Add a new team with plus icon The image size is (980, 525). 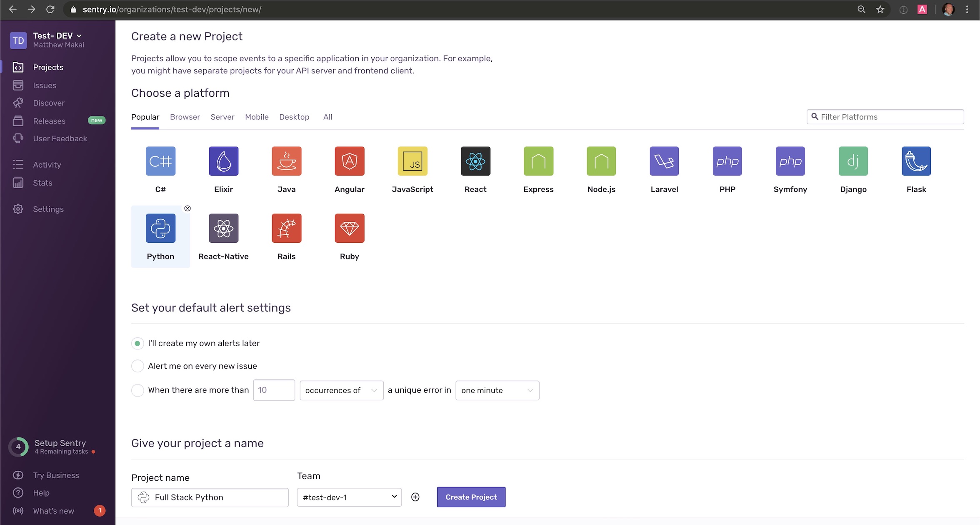415,497
